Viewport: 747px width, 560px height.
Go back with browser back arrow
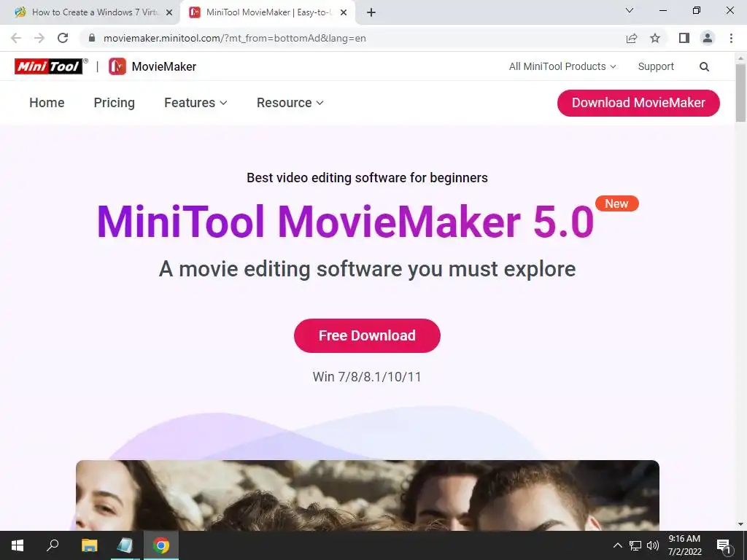16,38
